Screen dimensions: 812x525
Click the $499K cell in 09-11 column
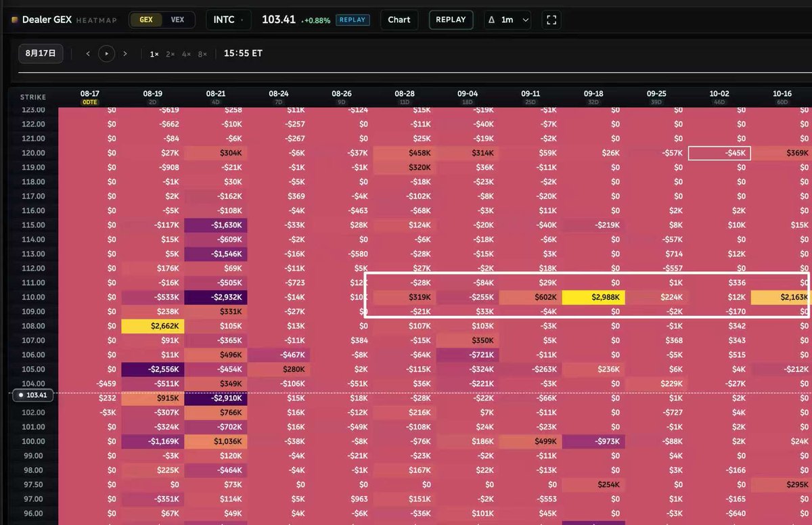coord(531,441)
